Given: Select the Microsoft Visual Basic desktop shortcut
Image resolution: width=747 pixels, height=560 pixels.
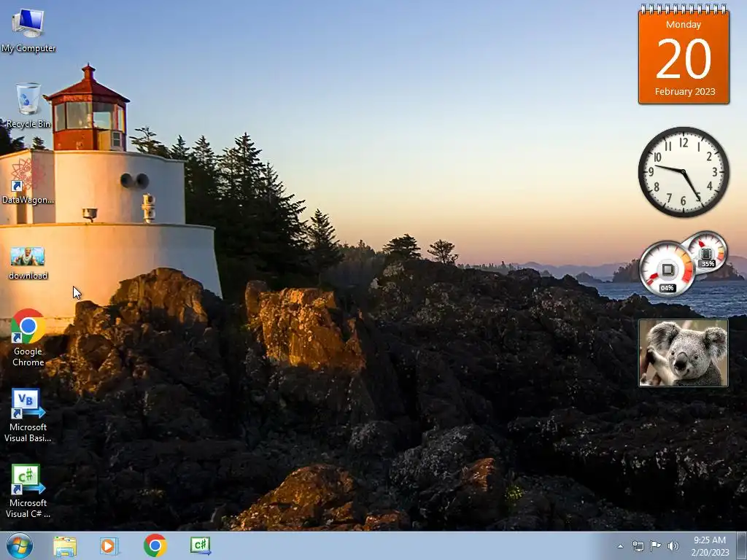Looking at the screenshot, I should tap(28, 415).
